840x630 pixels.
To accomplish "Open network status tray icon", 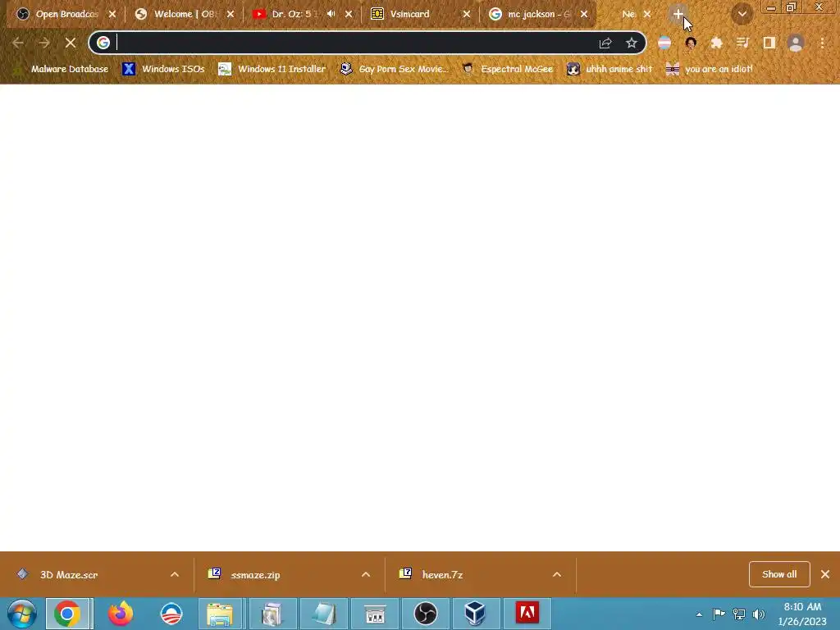I will pyautogui.click(x=739, y=614).
